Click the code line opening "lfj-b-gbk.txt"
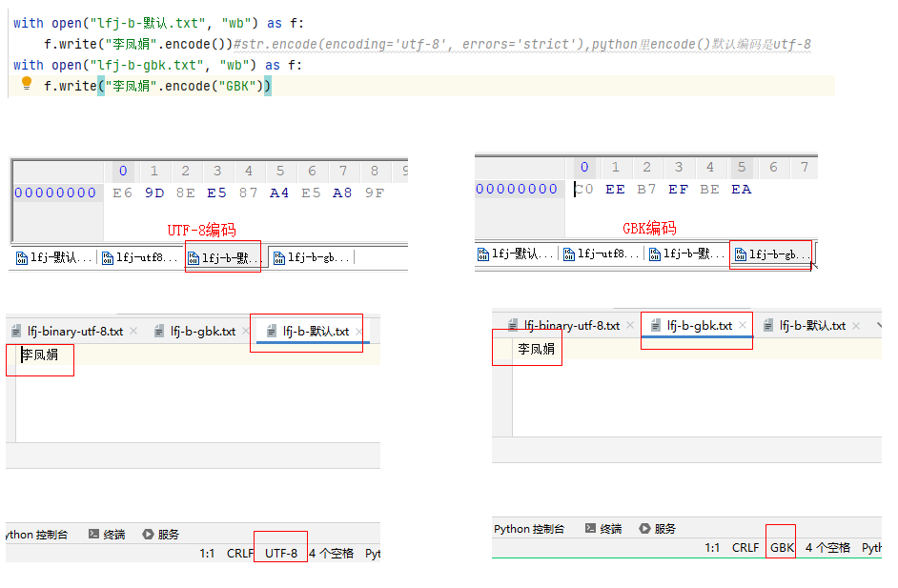Image resolution: width=898 pixels, height=588 pixels. pos(157,65)
